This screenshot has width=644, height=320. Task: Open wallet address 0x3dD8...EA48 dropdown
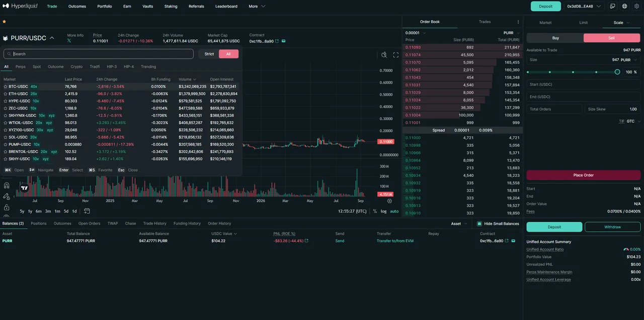[584, 7]
